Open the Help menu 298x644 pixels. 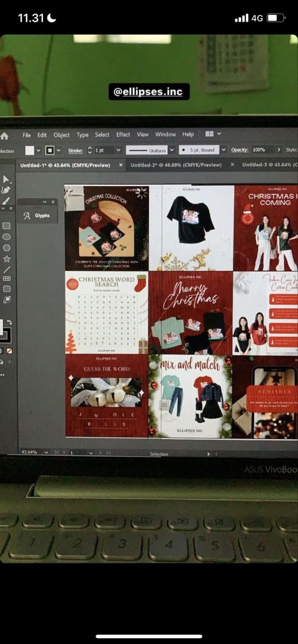(188, 134)
